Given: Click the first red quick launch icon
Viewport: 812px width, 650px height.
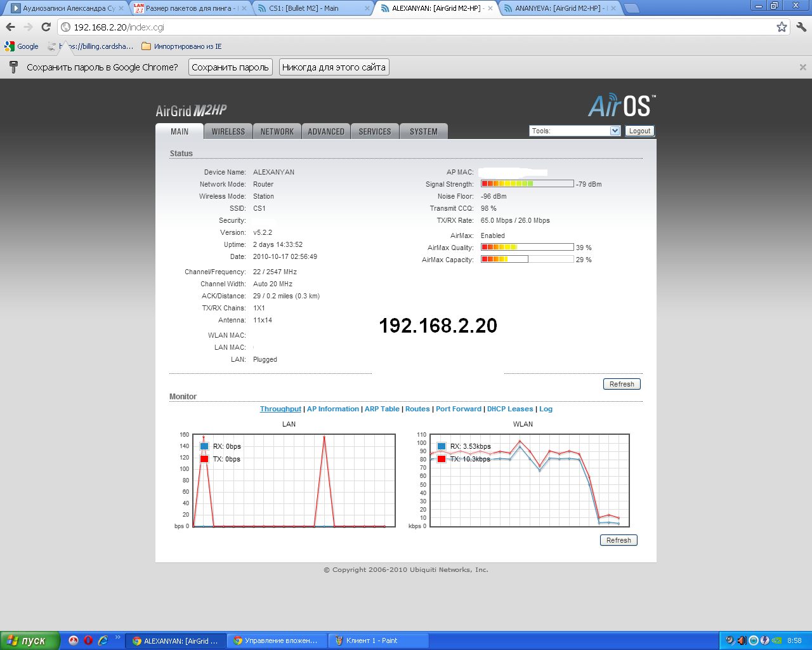Looking at the screenshot, I should coord(74,640).
